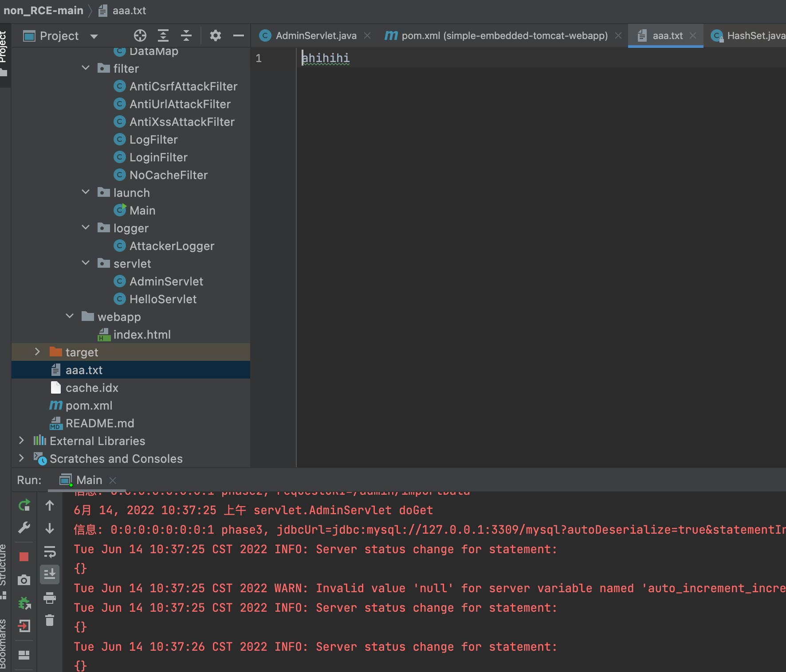Expand Scratches and Consoles node
Image resolution: width=786 pixels, height=672 pixels.
pos(21,458)
